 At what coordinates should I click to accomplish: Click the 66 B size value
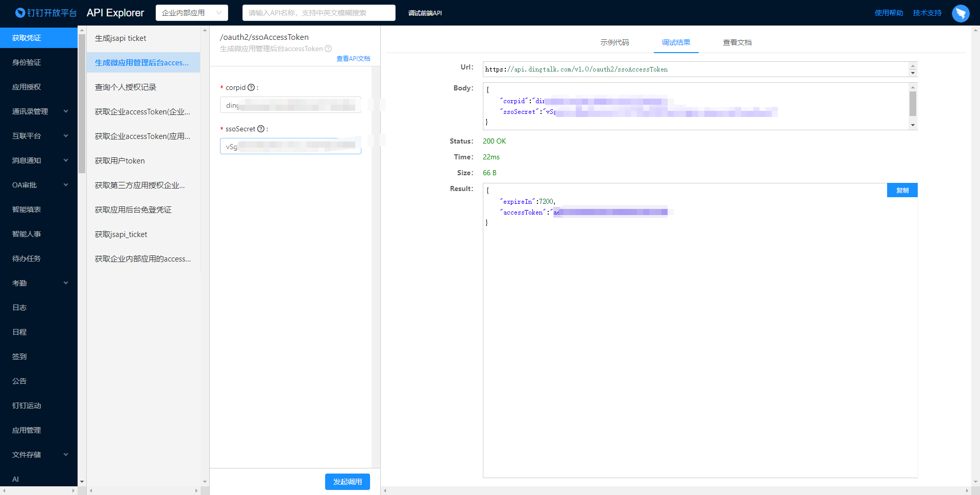(489, 173)
